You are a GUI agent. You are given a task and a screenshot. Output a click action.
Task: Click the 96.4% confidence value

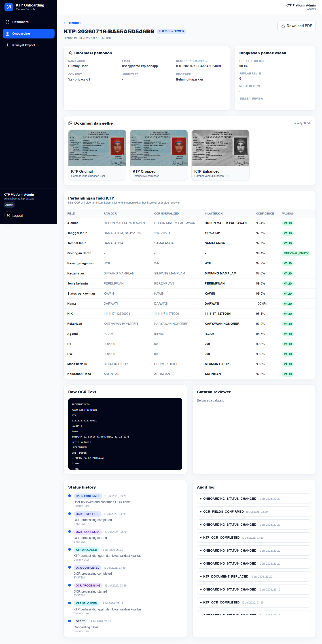click(x=260, y=223)
